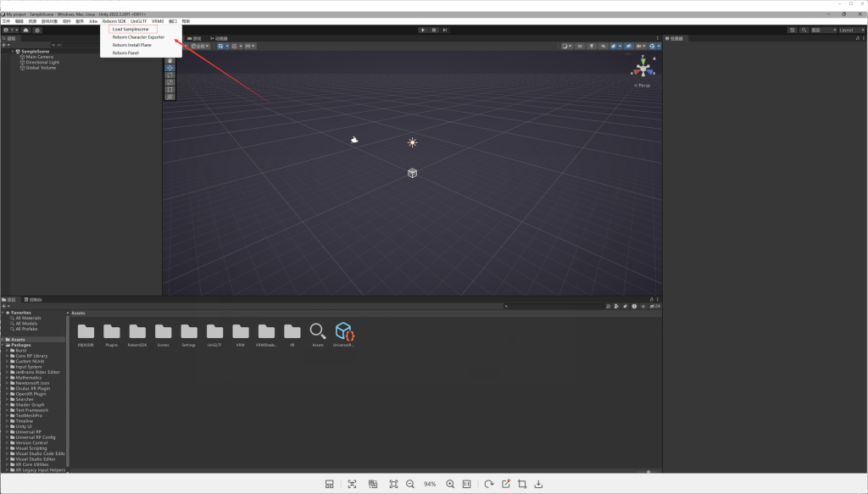Toggle scene lighting bulb button
Screen dimensions: 868x494
(592, 46)
